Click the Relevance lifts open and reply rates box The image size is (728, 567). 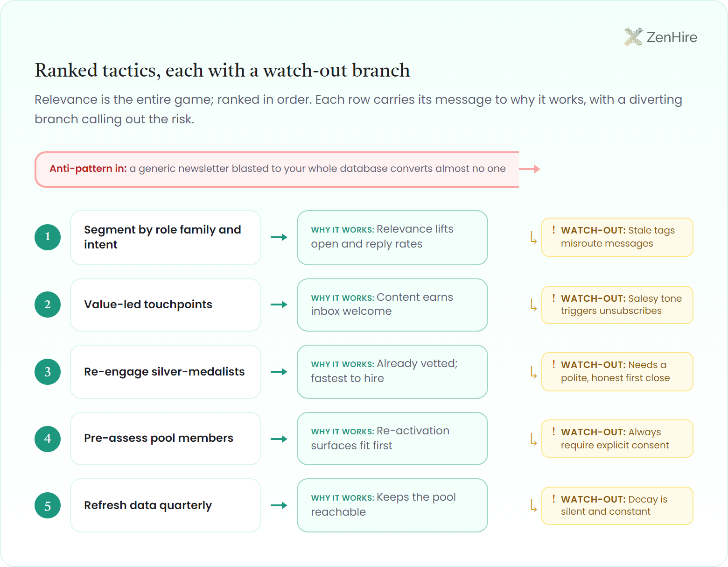click(x=392, y=238)
